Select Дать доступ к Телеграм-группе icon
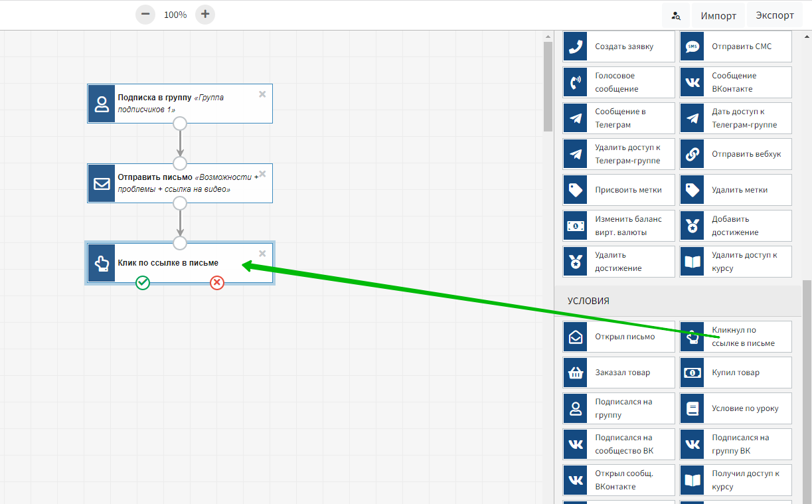812x504 pixels. click(x=692, y=118)
